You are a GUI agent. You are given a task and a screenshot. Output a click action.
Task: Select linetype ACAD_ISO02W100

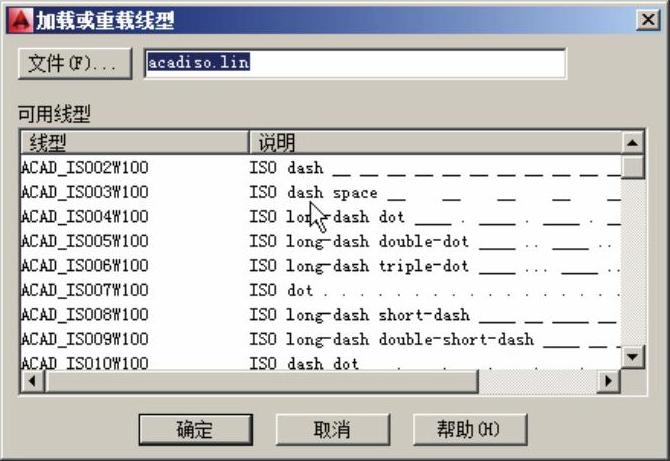pos(85,167)
